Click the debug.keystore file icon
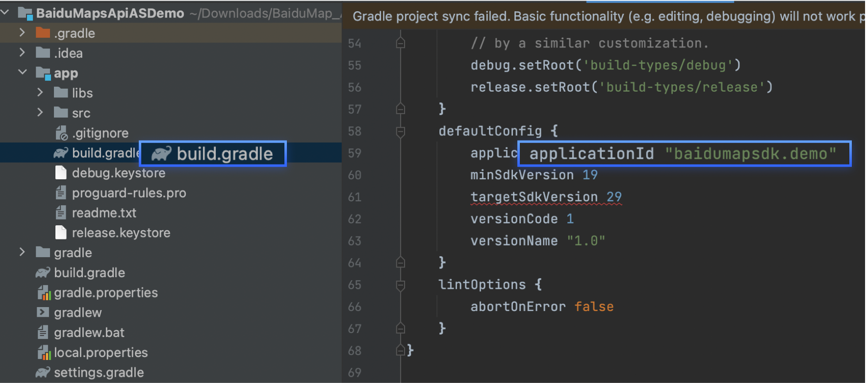 point(61,173)
